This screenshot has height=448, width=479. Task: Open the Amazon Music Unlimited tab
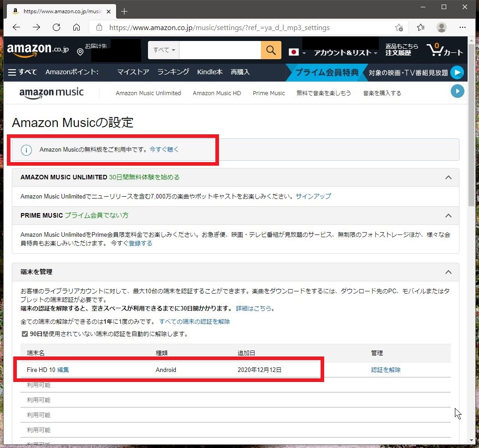pos(148,93)
